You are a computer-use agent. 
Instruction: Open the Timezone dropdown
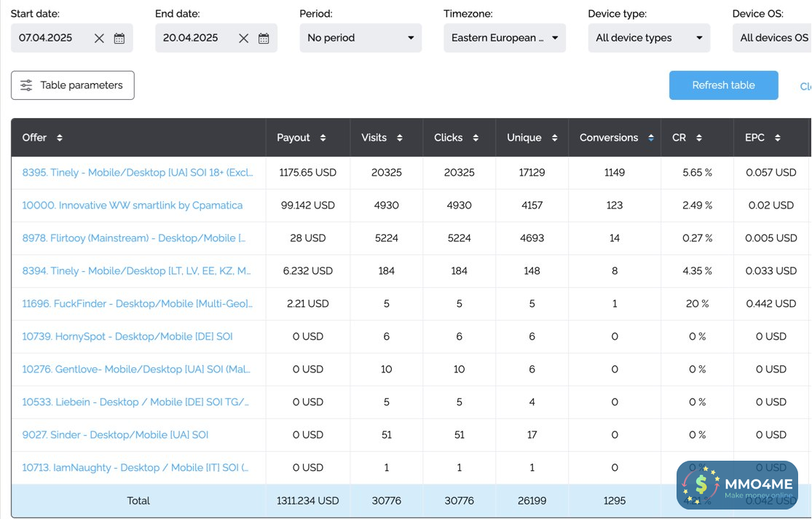(x=505, y=38)
